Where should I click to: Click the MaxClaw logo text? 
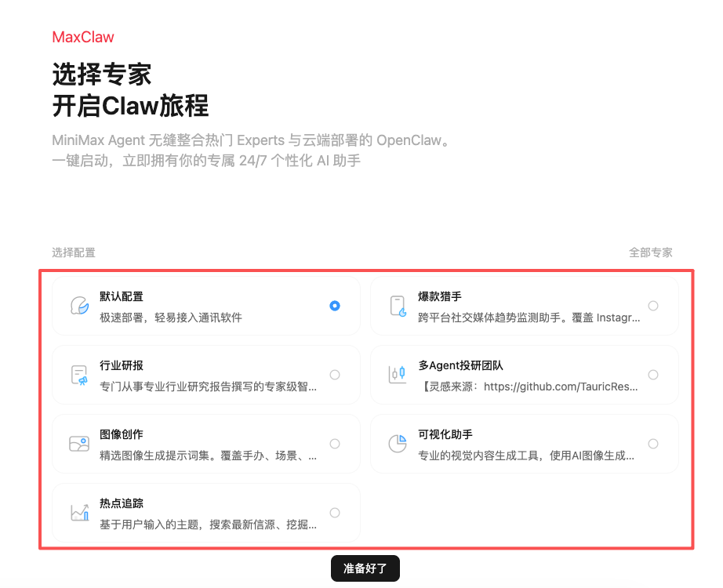click(x=82, y=37)
